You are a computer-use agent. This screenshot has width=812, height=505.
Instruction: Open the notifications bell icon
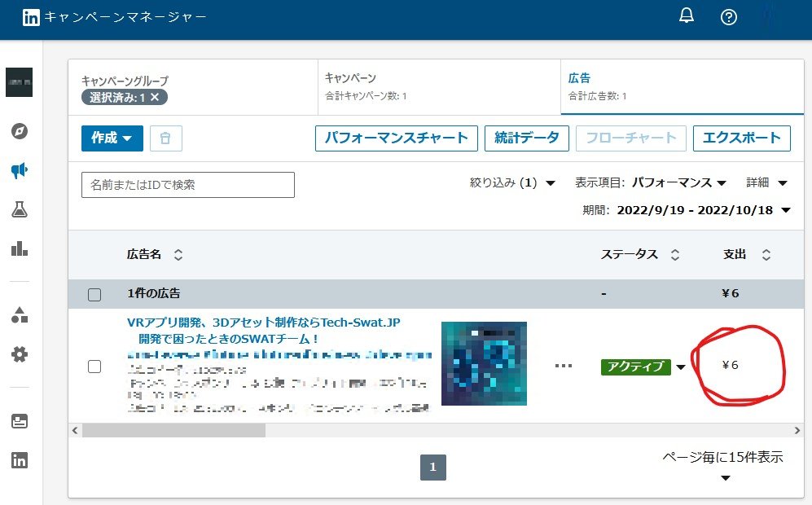(686, 15)
